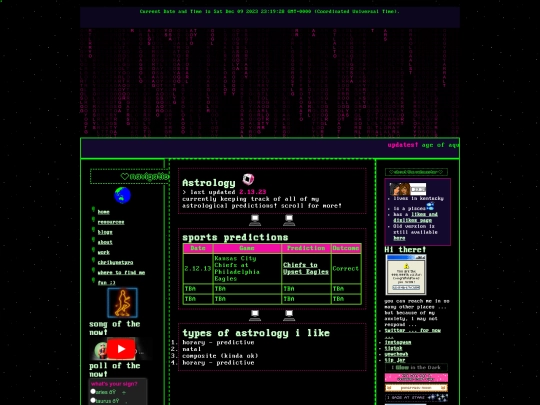Click the Astrology heading
540x405 pixels.
[x=209, y=183]
